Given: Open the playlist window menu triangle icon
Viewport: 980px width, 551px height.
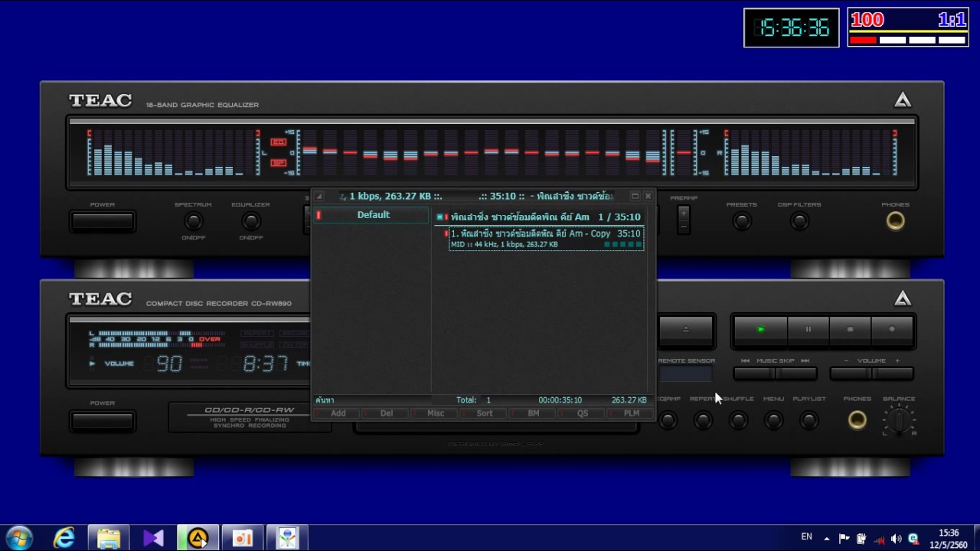Looking at the screenshot, I should pyautogui.click(x=319, y=197).
